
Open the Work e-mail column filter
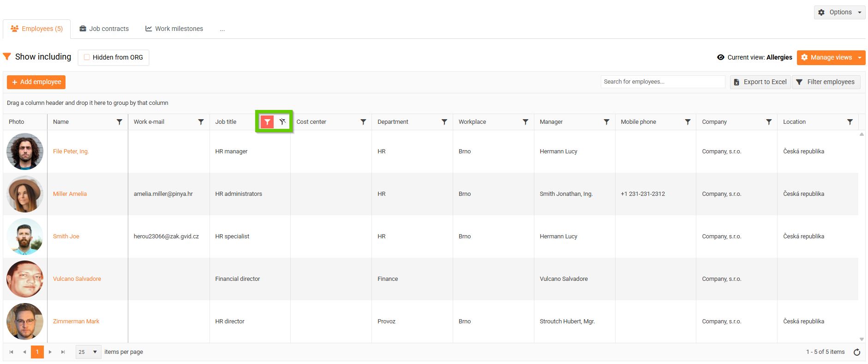click(201, 122)
